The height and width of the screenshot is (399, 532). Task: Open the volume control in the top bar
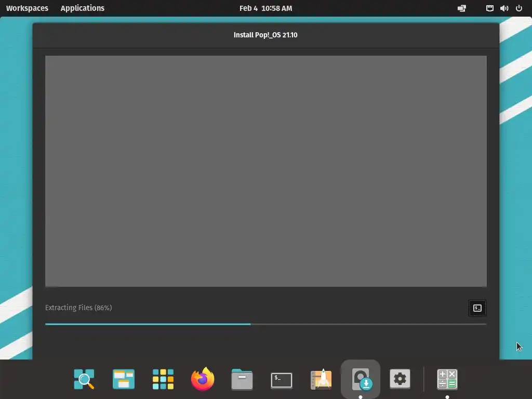click(504, 8)
